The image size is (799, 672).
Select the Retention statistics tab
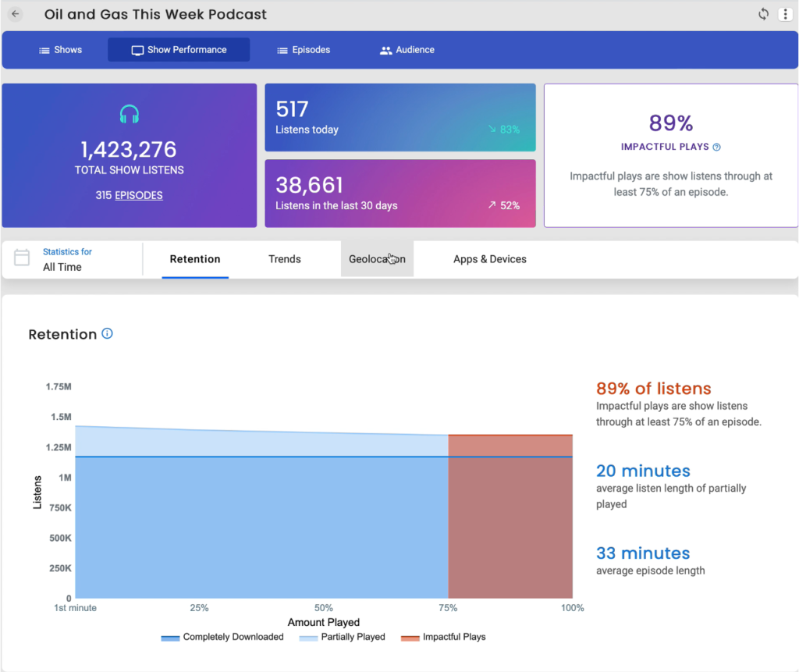195,259
